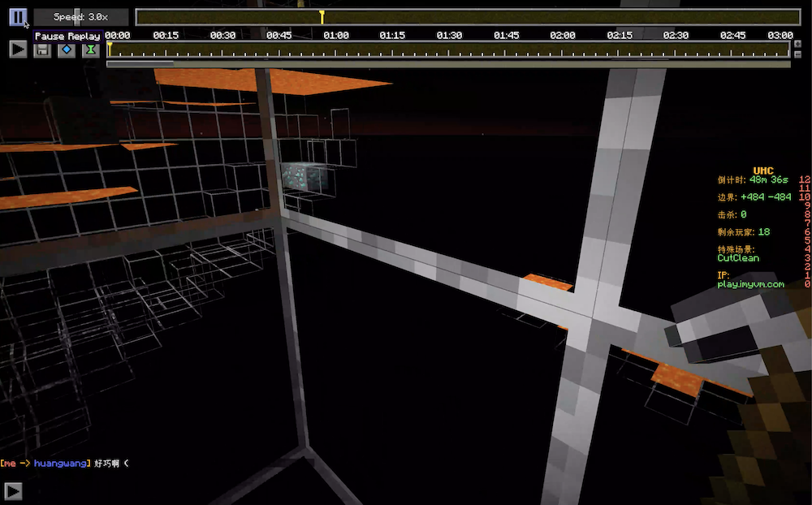Click the CutClean scenario text

(738, 258)
